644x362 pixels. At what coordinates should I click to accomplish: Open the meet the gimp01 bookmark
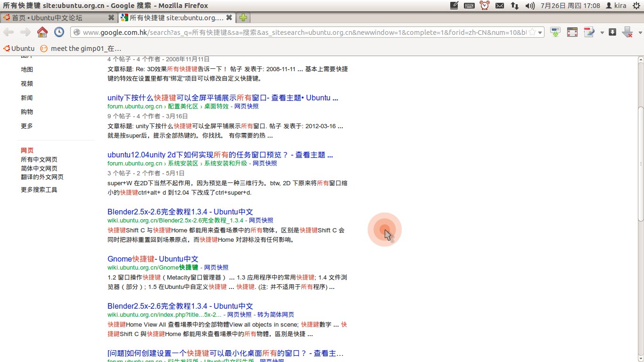coord(81,49)
